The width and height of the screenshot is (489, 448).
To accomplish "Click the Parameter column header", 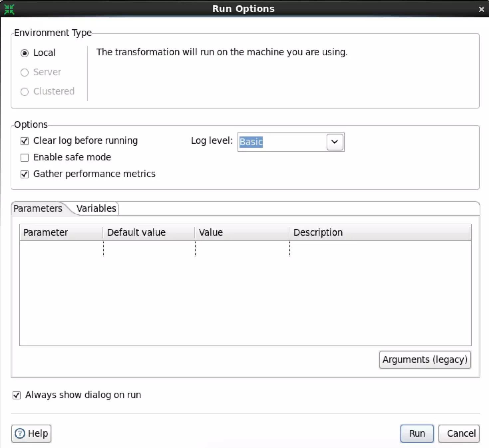I will click(x=62, y=232).
